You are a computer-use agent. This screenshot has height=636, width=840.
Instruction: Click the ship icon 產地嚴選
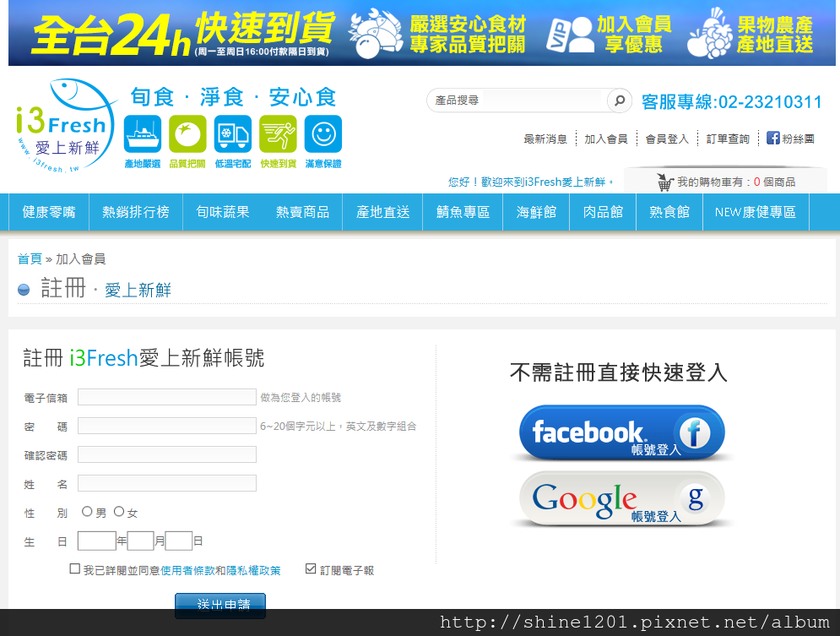[142, 134]
